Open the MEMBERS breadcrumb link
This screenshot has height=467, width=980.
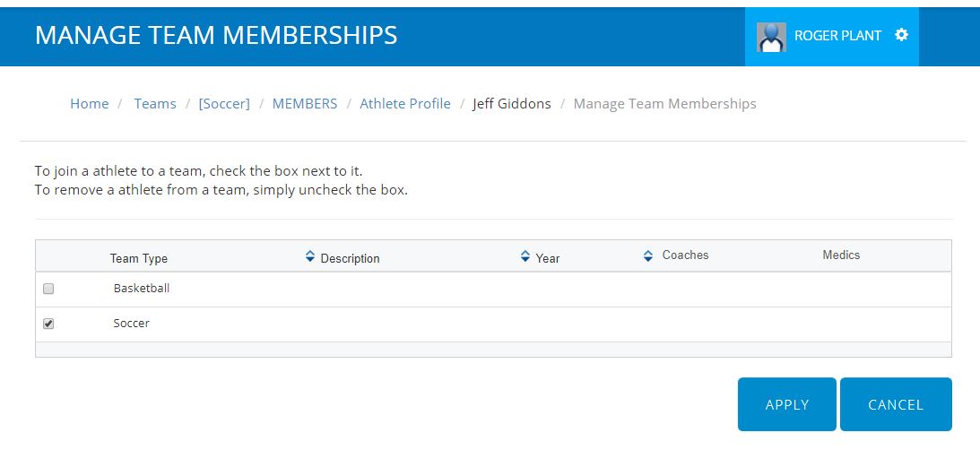click(x=304, y=104)
